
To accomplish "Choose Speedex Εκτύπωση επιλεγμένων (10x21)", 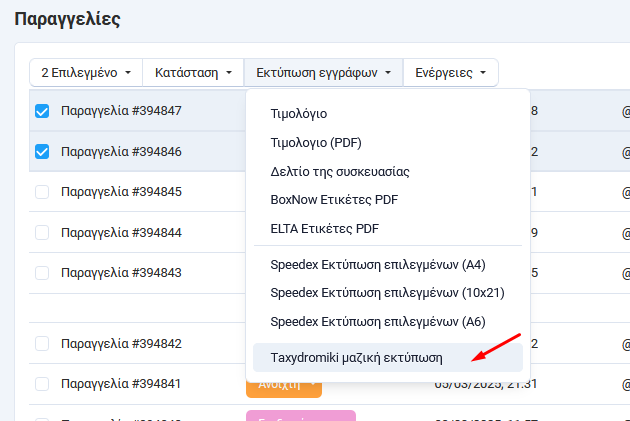I will 388,293.
